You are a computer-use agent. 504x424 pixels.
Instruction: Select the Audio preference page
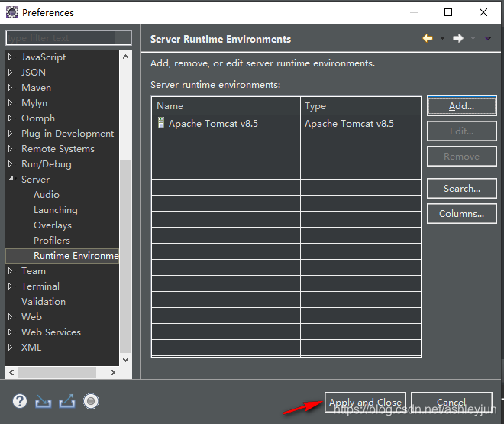47,195
